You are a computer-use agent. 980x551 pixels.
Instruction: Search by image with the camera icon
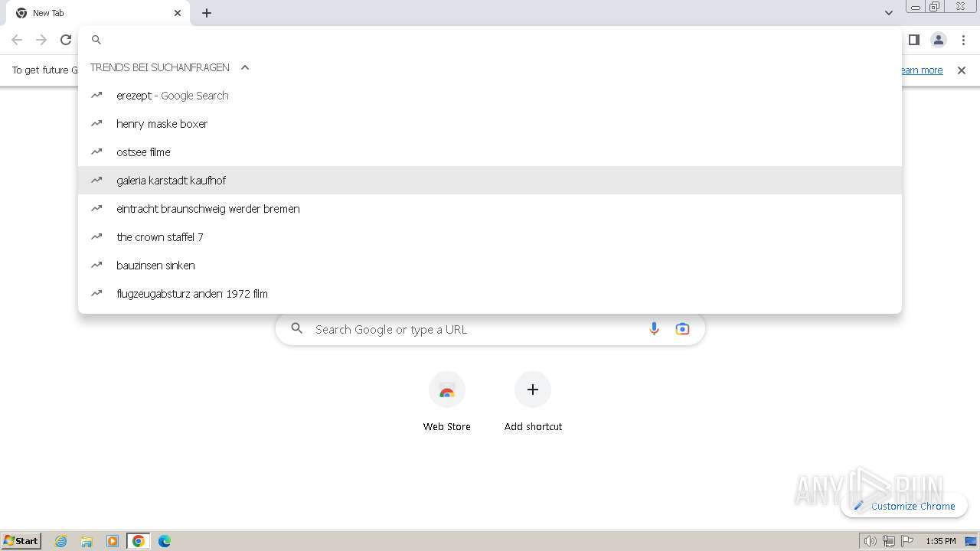(x=682, y=329)
